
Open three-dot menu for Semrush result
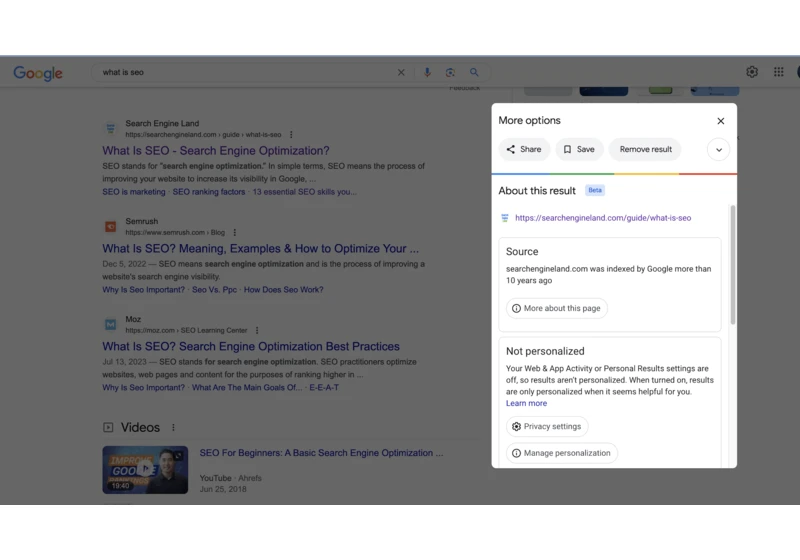[x=235, y=233]
